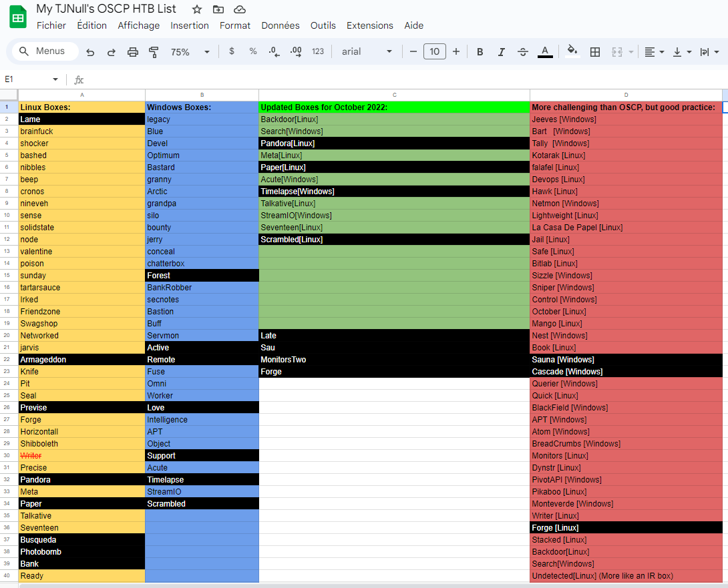Screen dimensions: 728x588
Task: Click the move-to-folder icon beside the title
Action: click(218, 9)
